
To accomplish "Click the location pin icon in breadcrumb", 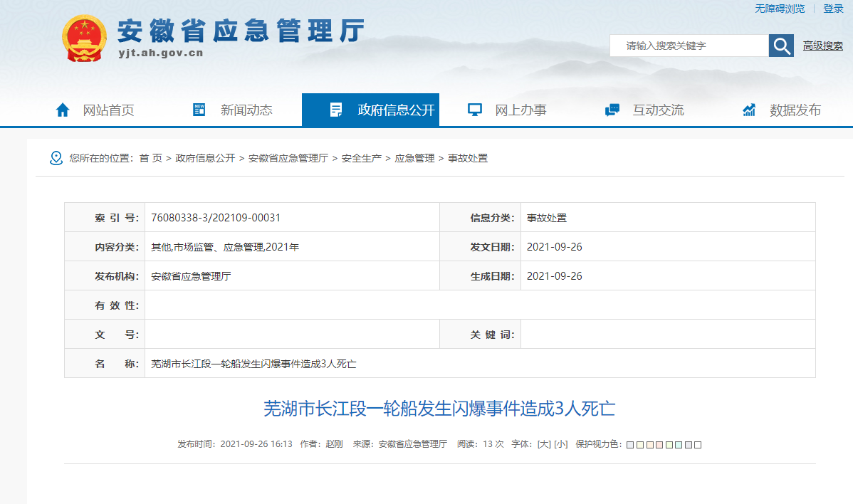I will point(56,158).
